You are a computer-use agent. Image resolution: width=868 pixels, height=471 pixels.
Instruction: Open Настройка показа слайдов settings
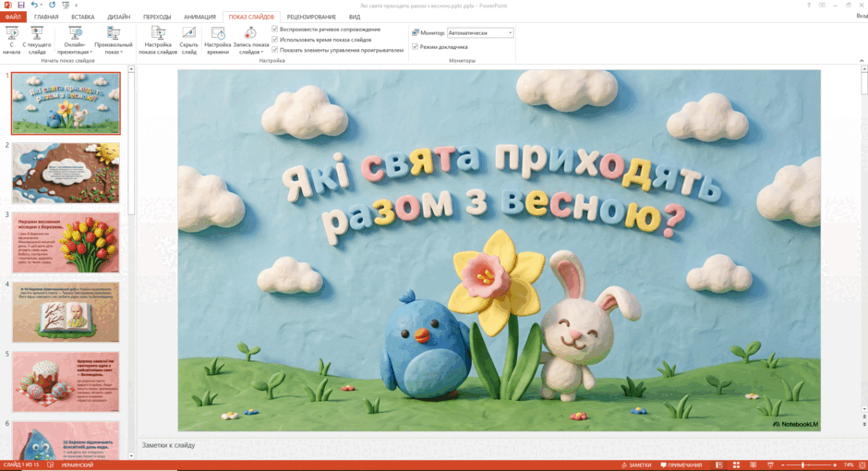point(158,41)
